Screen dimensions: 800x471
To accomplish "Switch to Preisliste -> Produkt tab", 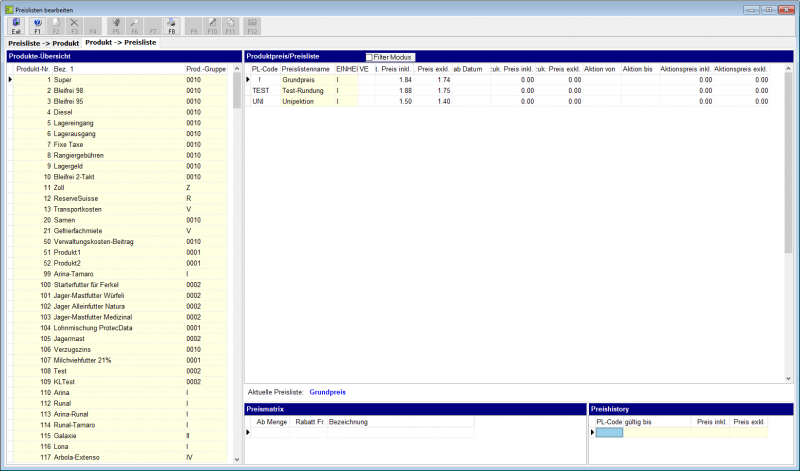I will 43,43.
